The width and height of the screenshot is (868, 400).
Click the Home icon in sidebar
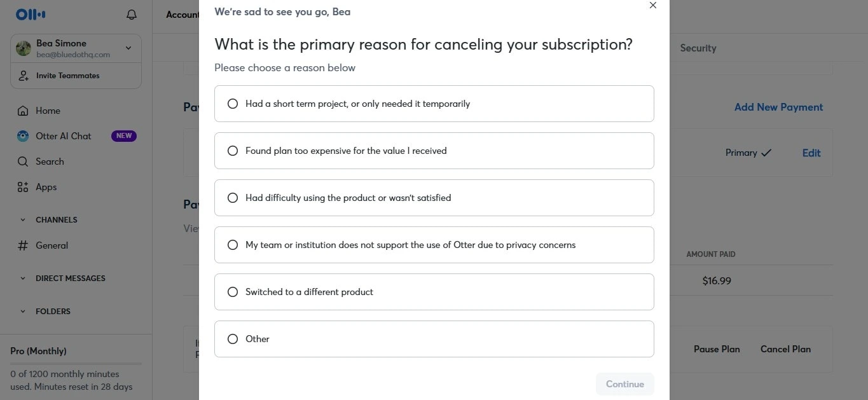click(x=23, y=111)
